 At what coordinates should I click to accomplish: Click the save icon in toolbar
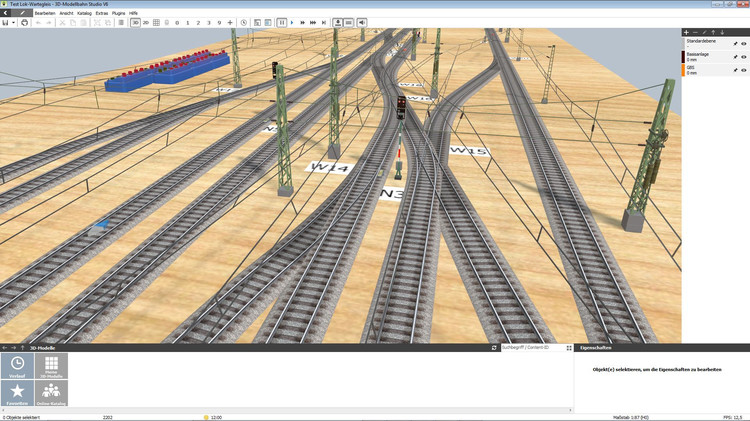coord(6,22)
